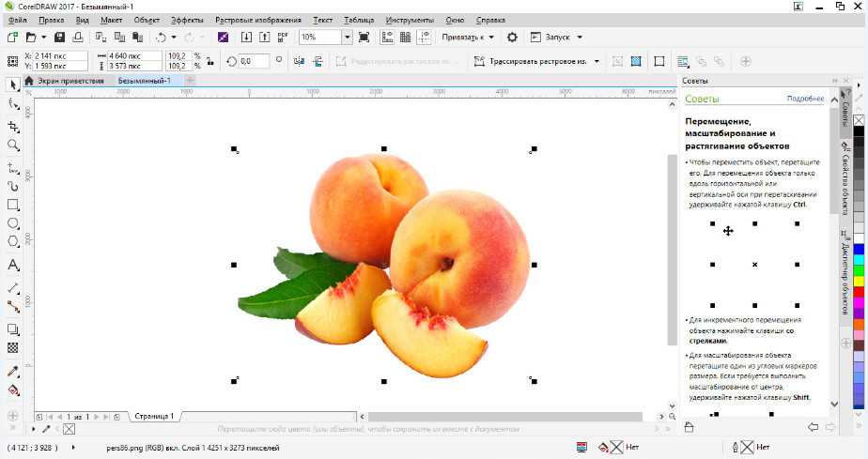The height and width of the screenshot is (459, 868).
Task: Click the Save floppy disk icon
Action: (x=59, y=38)
